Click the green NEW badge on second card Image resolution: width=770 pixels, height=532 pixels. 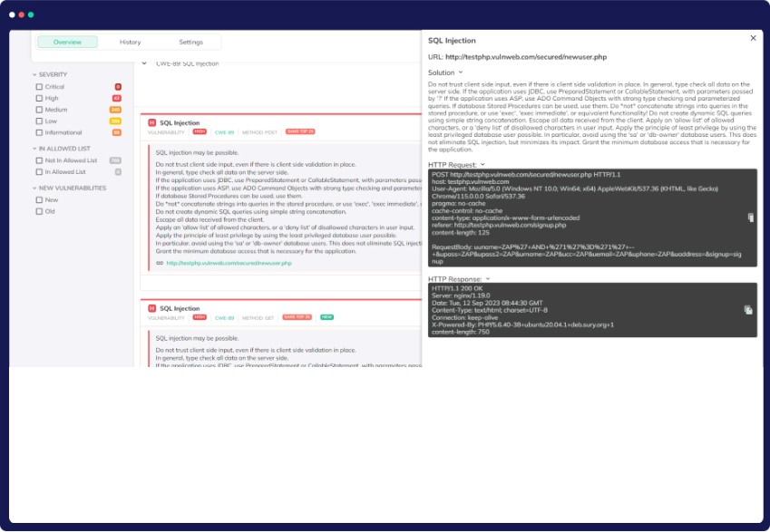327,317
